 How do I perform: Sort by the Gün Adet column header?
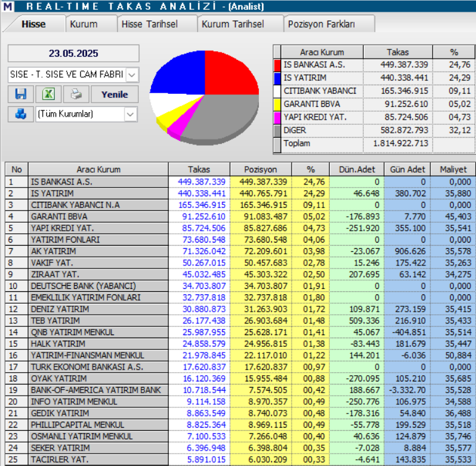408,169
